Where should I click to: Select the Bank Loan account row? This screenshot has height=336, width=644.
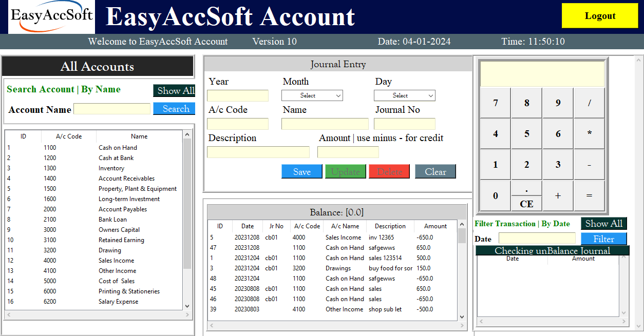[x=94, y=220]
